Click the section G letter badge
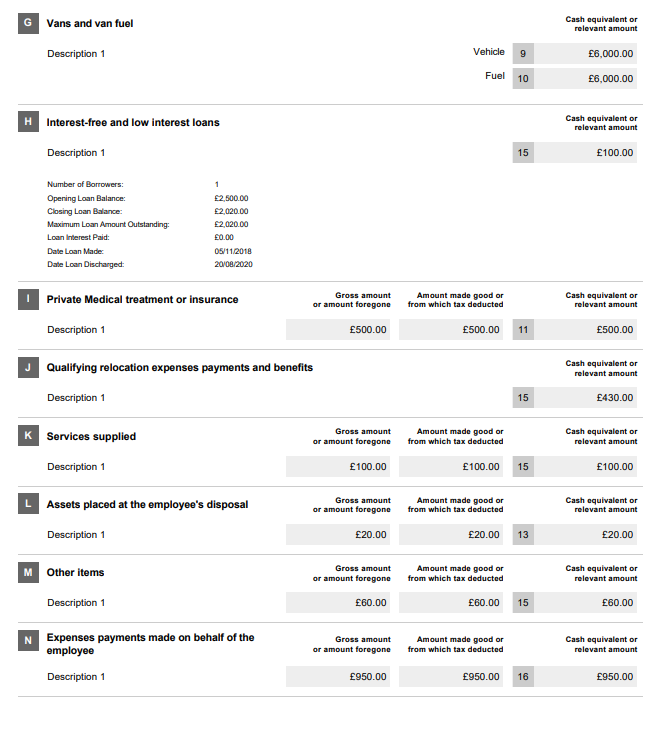Image resolution: width=663 pixels, height=748 pixels. point(28,23)
